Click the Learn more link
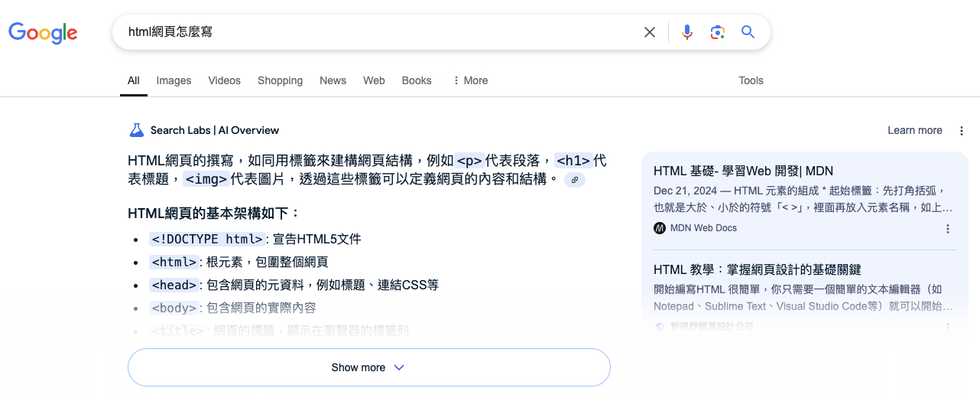 click(914, 130)
